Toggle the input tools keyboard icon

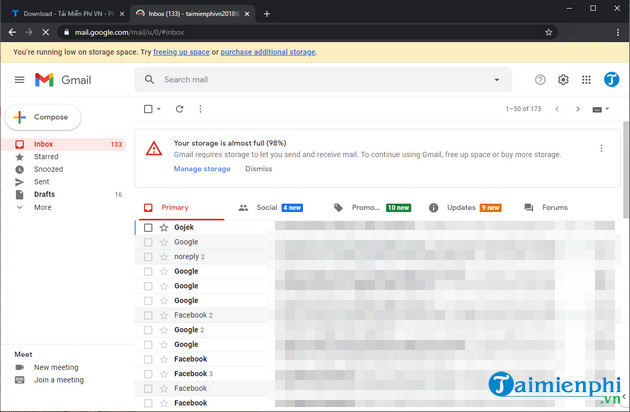click(597, 109)
